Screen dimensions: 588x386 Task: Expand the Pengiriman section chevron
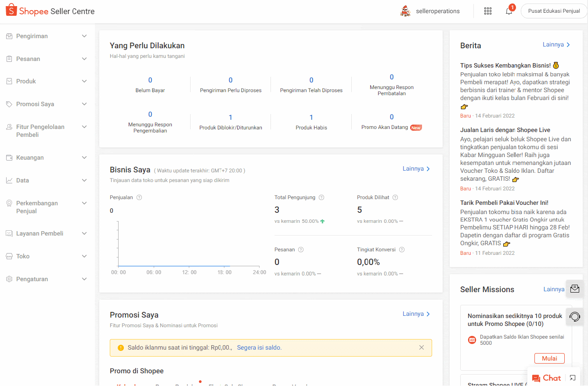84,36
